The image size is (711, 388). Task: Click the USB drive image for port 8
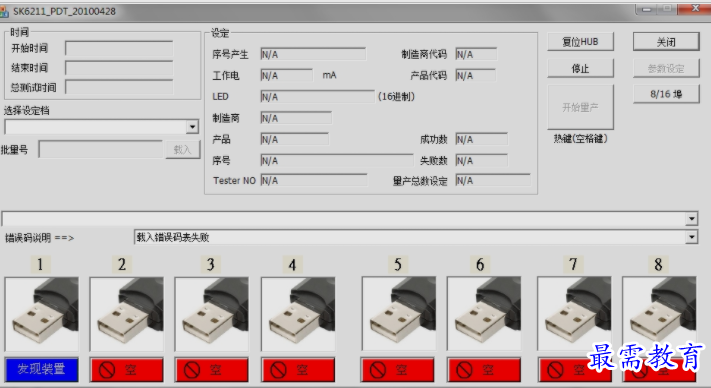(659, 314)
